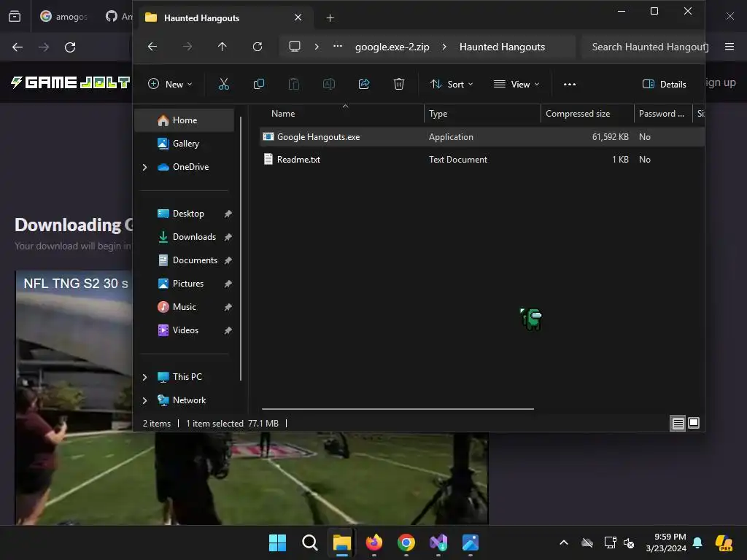Viewport: 747px width, 560px height.
Task: Open the New dropdown menu
Action: (170, 85)
